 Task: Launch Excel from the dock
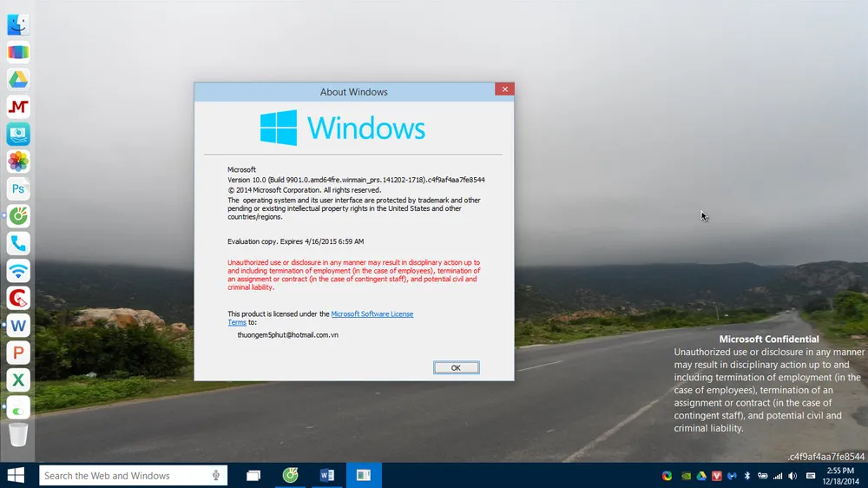[17, 380]
